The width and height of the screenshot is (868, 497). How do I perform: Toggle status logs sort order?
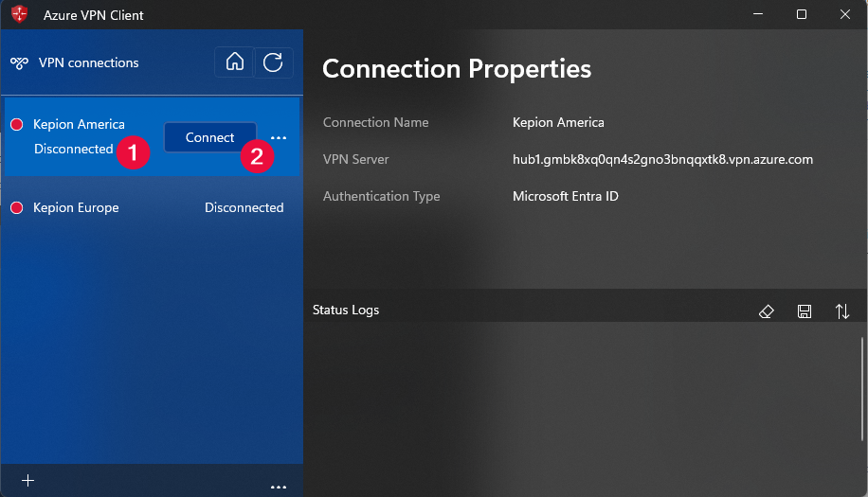(842, 311)
